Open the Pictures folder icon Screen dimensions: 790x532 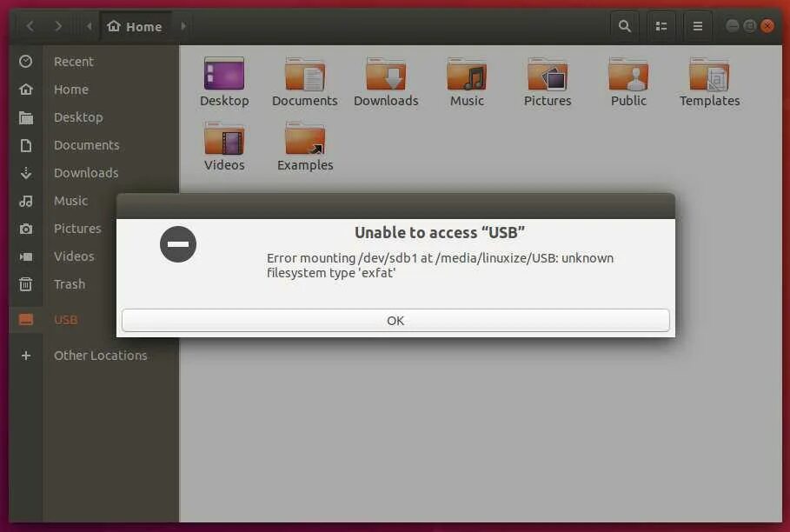pyautogui.click(x=548, y=74)
